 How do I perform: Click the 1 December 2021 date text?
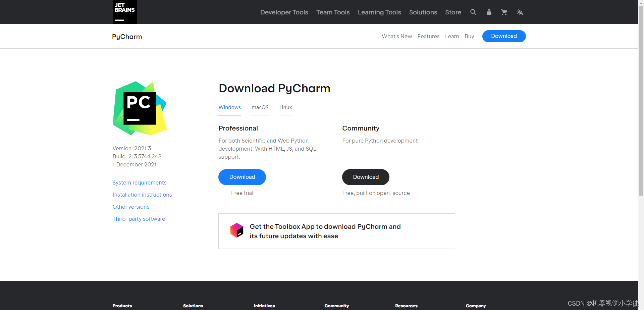click(x=135, y=164)
